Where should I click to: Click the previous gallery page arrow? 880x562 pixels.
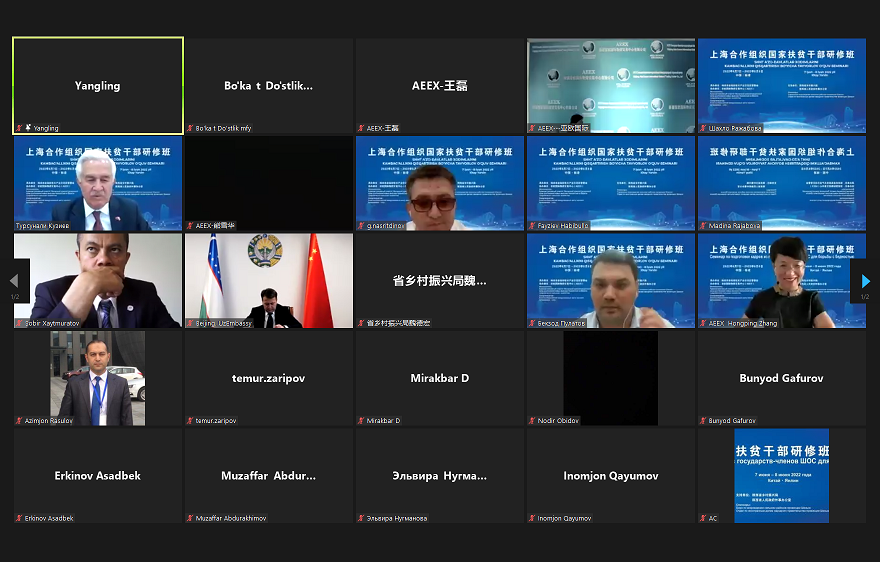pos(14,281)
